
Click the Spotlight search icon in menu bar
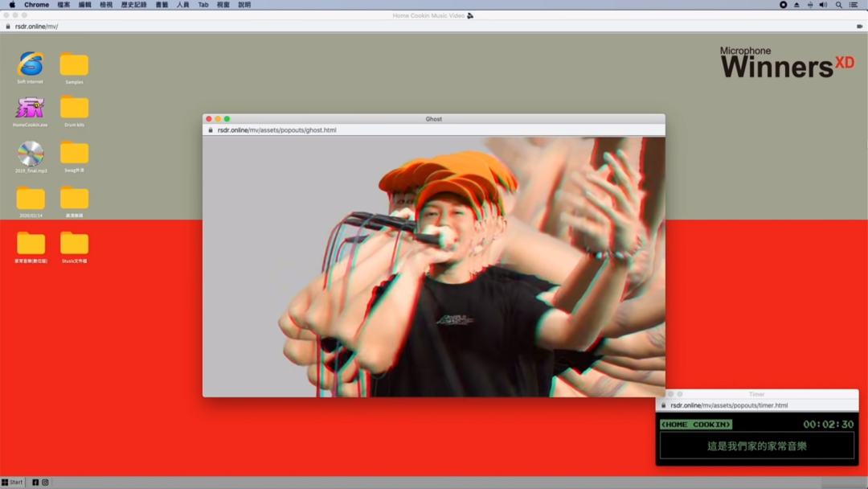click(838, 5)
